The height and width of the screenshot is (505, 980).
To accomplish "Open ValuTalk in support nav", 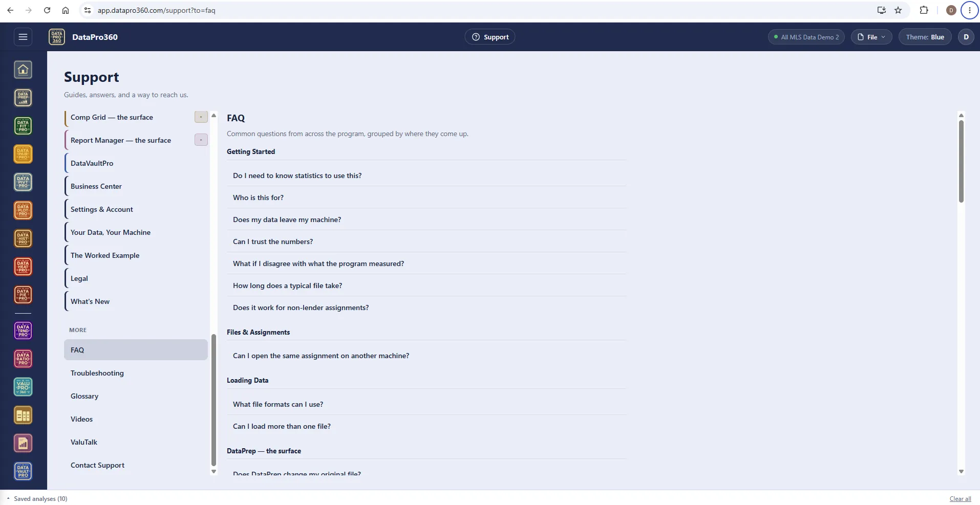I will pos(136,442).
